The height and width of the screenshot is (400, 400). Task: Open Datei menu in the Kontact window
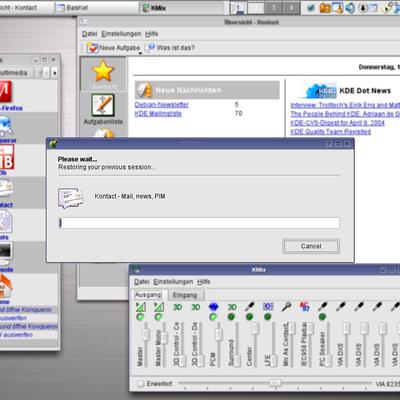coord(90,34)
